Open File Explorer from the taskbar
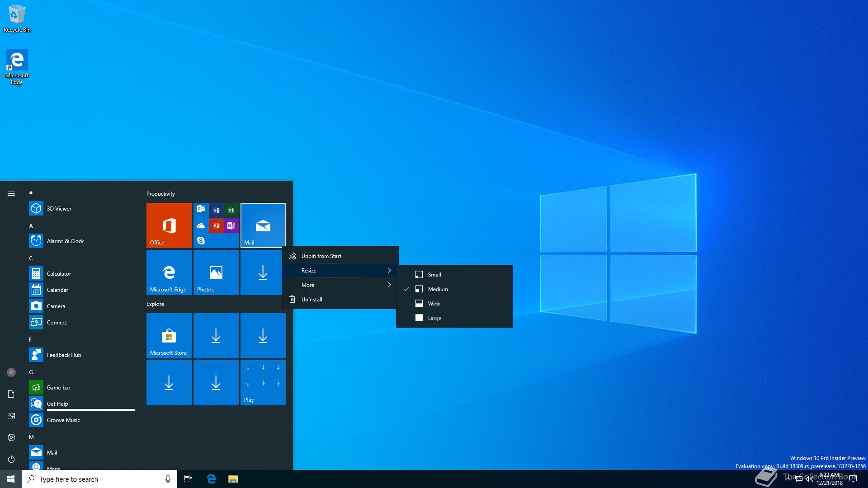This screenshot has height=488, width=868. (x=233, y=479)
